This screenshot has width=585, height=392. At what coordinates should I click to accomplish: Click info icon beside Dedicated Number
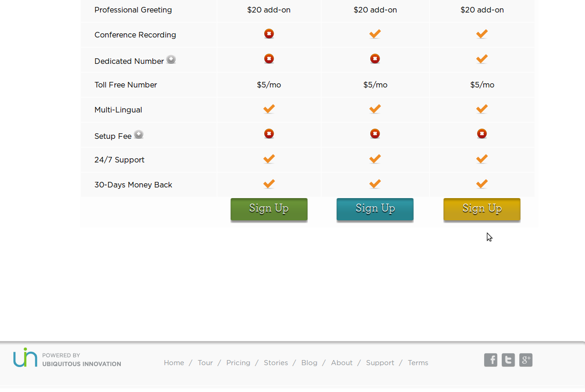[x=171, y=59]
